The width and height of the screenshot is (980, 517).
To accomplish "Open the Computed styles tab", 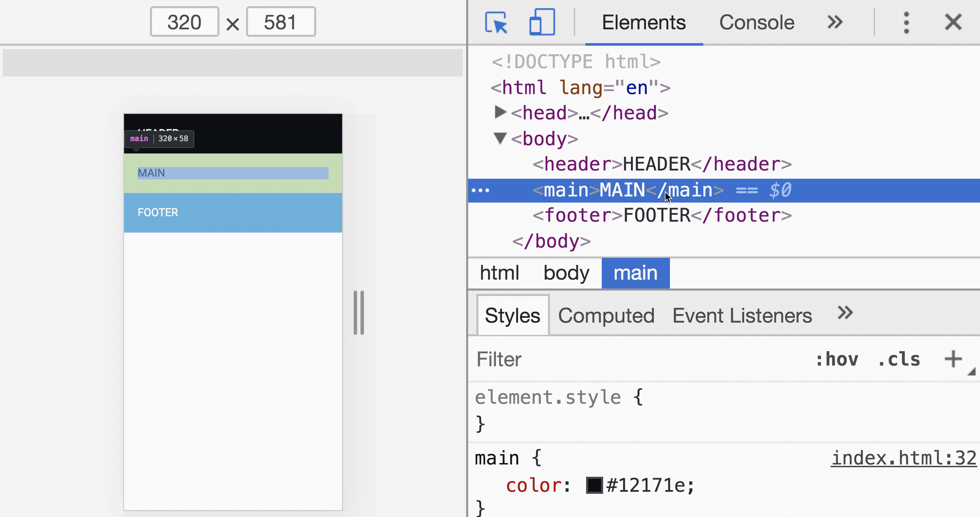I will tap(606, 315).
